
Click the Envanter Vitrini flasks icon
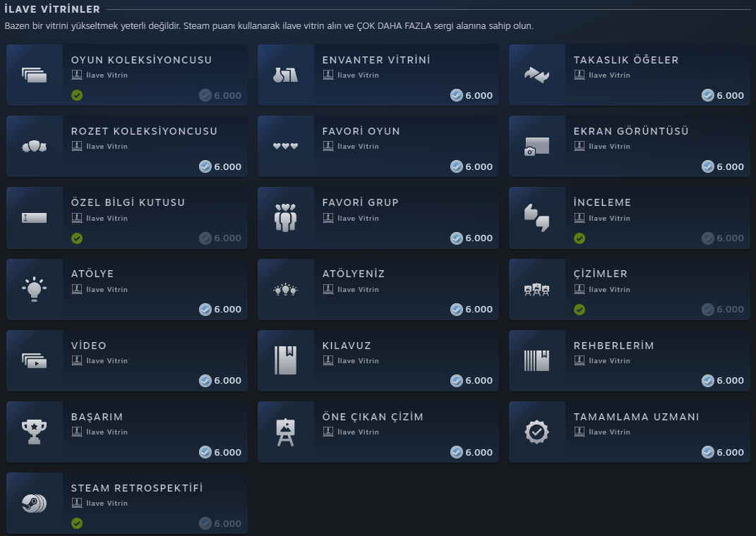point(285,75)
